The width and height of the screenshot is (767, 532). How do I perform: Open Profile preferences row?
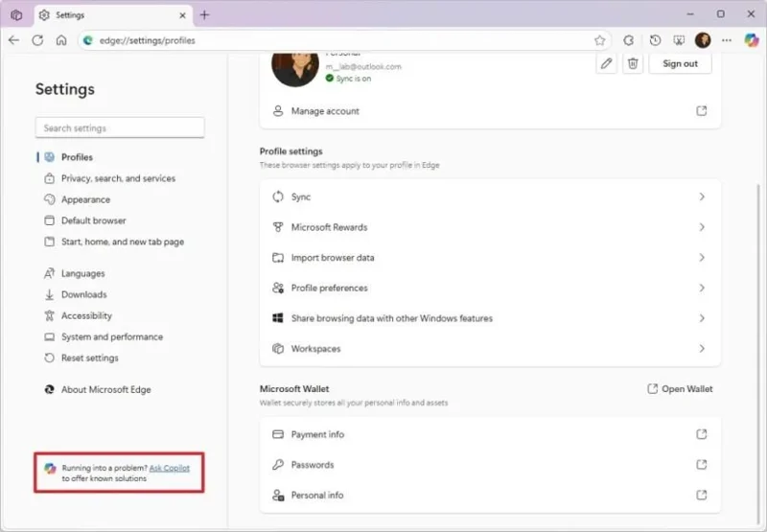(x=490, y=288)
